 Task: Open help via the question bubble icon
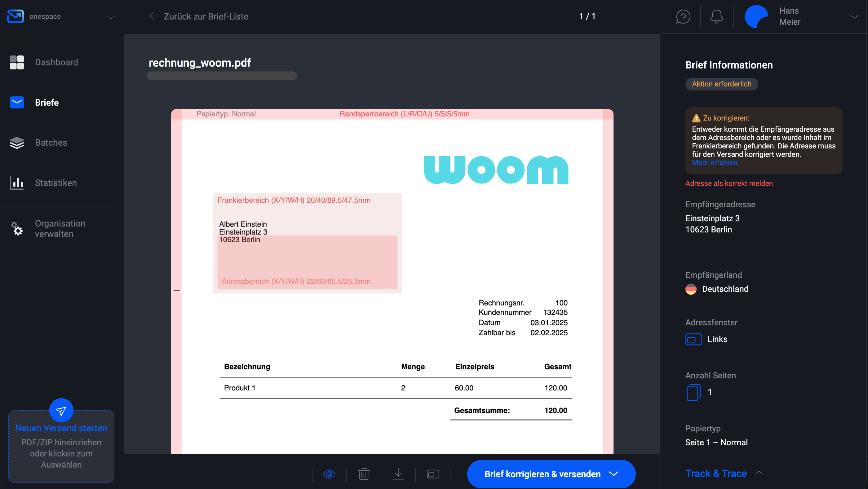tap(683, 16)
